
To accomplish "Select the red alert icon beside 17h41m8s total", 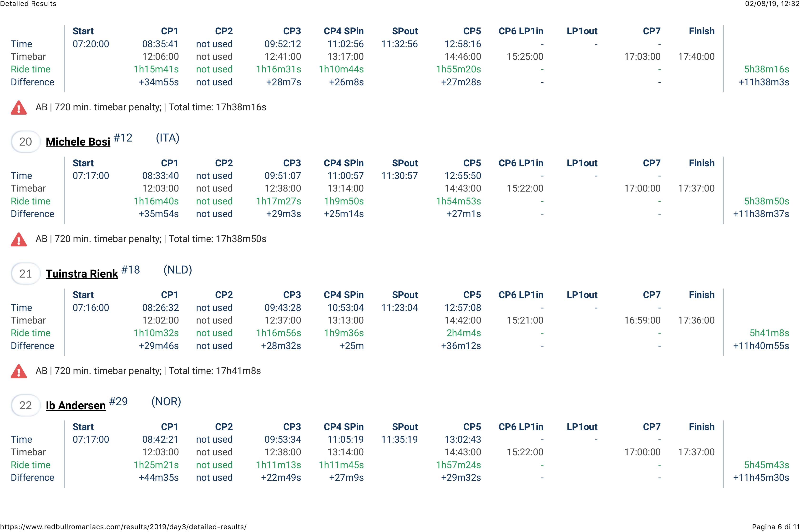I will click(19, 371).
